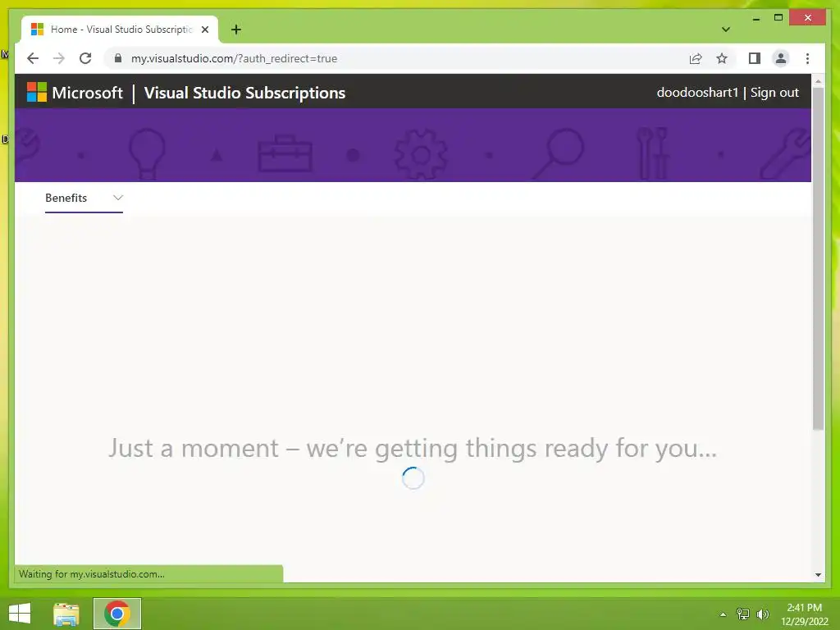This screenshot has width=840, height=630.
Task: Click the page vertical scrollbar thumb
Action: [818, 257]
